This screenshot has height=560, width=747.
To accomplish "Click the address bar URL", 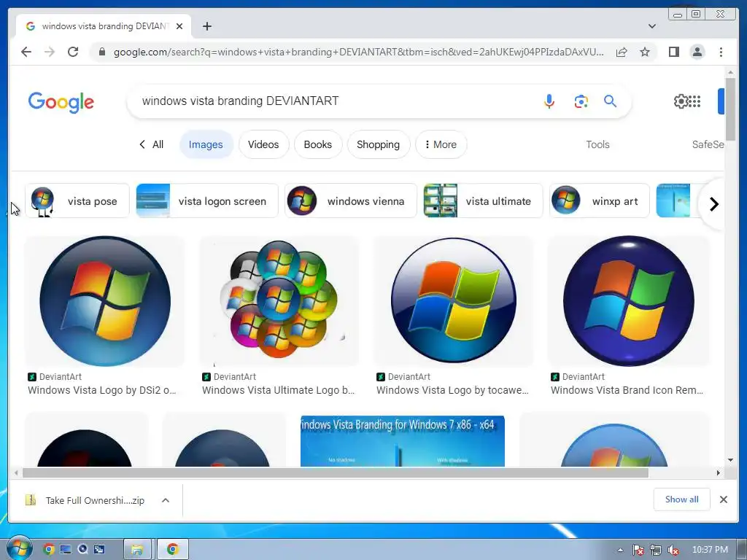I will (x=358, y=52).
